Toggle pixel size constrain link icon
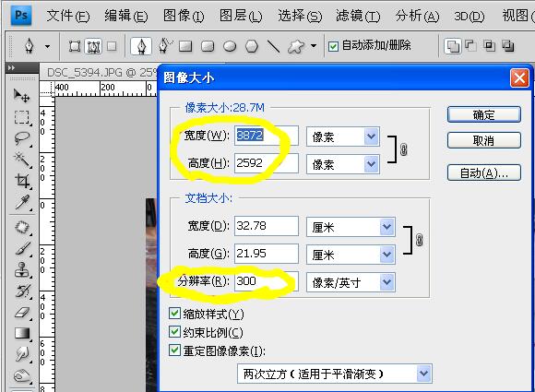535x392 pixels. click(403, 149)
